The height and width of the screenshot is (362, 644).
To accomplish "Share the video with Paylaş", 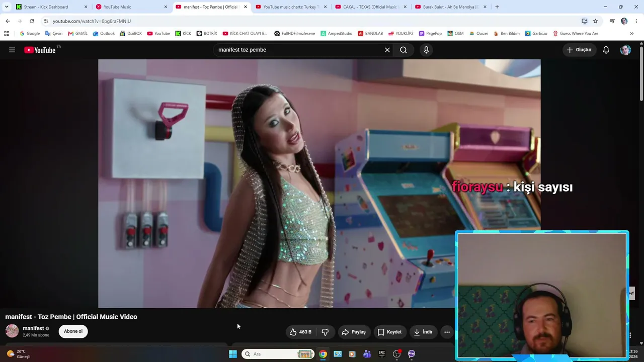I will click(x=354, y=332).
